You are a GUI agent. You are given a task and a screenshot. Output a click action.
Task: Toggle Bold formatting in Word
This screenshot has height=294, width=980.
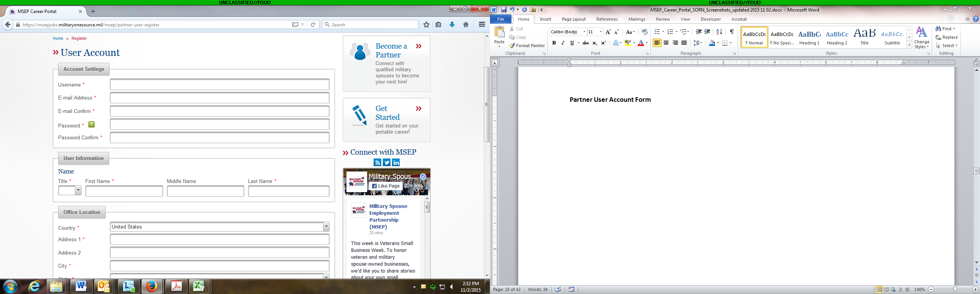pyautogui.click(x=554, y=43)
